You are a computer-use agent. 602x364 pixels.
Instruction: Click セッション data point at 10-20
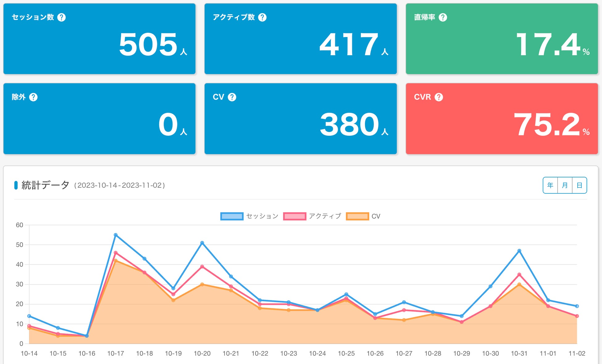(x=202, y=243)
